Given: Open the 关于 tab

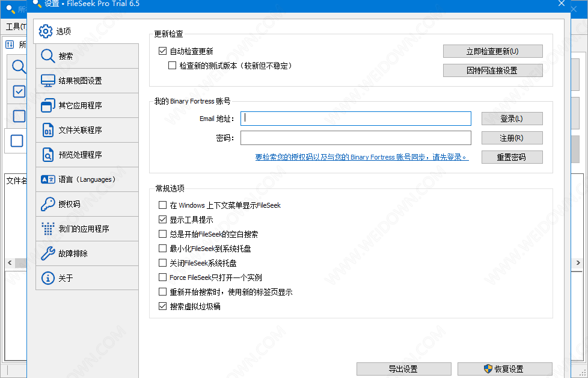Looking at the screenshot, I should click(87, 278).
